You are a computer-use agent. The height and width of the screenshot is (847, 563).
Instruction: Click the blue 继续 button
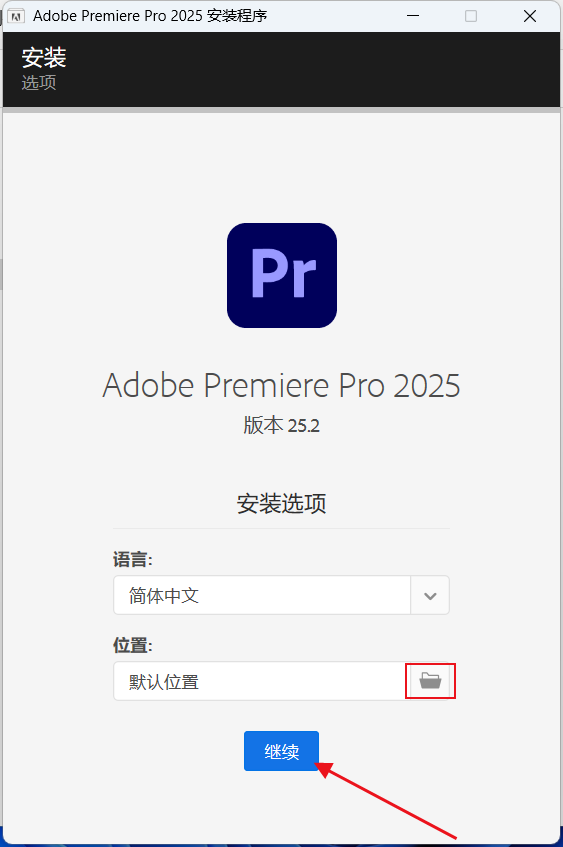tap(282, 751)
